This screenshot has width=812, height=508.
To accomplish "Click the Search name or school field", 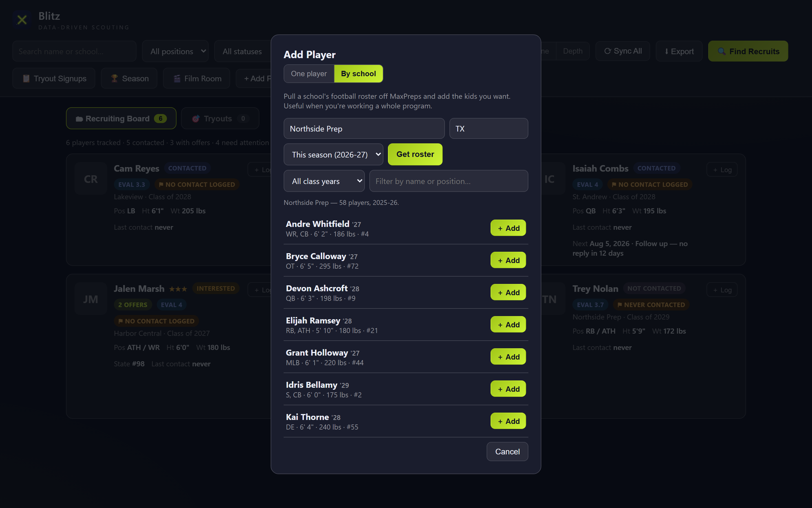I will (74, 51).
